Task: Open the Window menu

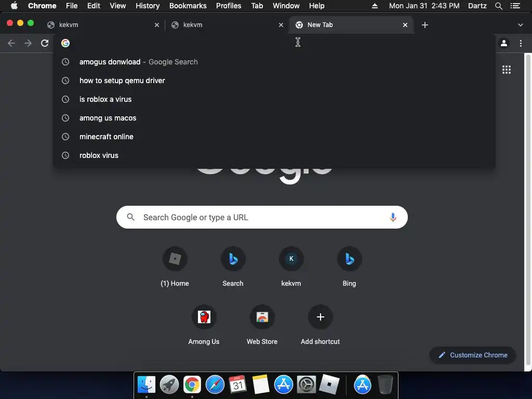Action: click(286, 6)
